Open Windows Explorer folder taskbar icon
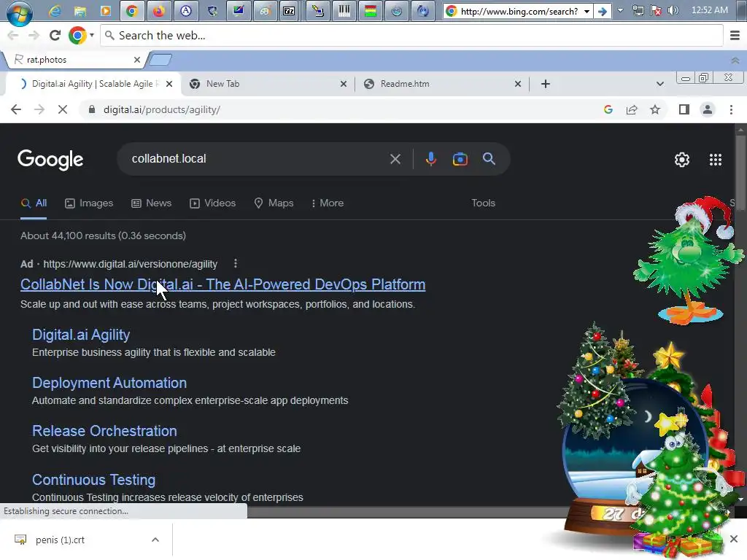Viewport: 747px width, 560px height. point(80,11)
